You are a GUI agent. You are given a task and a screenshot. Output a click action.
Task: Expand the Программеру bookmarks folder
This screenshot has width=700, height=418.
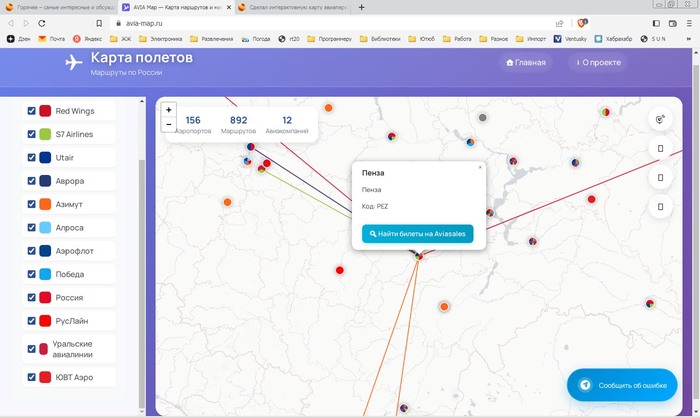[329, 39]
